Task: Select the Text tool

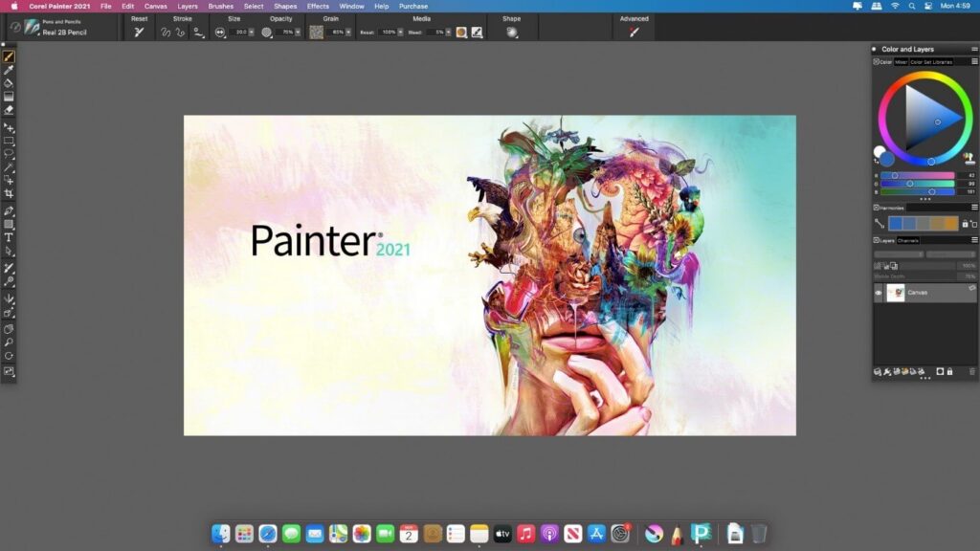Action: (x=9, y=237)
